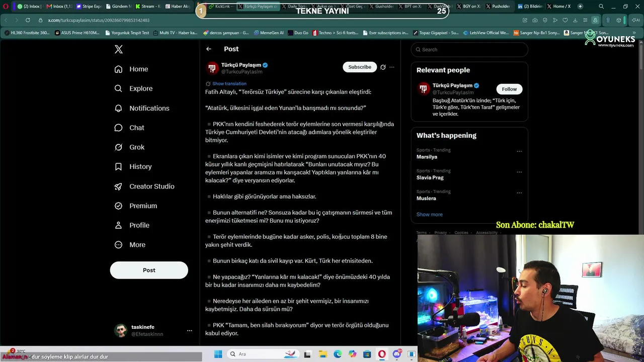Open the LetsView Official bookmark

point(486,33)
